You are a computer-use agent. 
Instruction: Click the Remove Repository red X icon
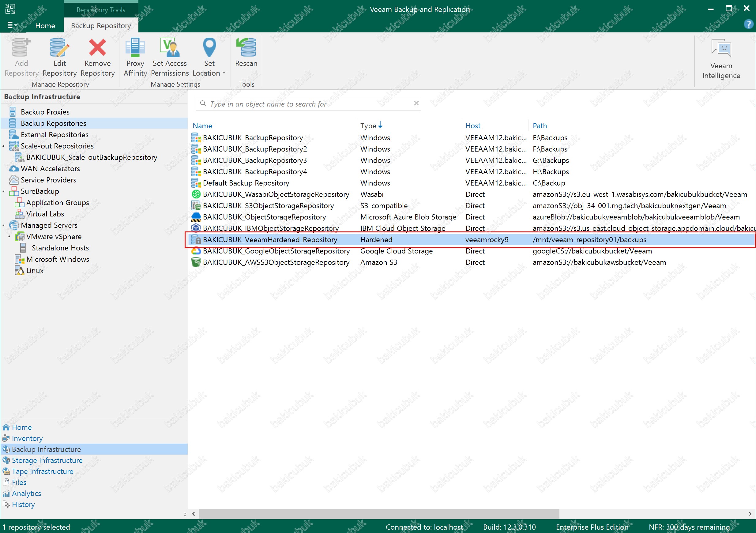[97, 47]
